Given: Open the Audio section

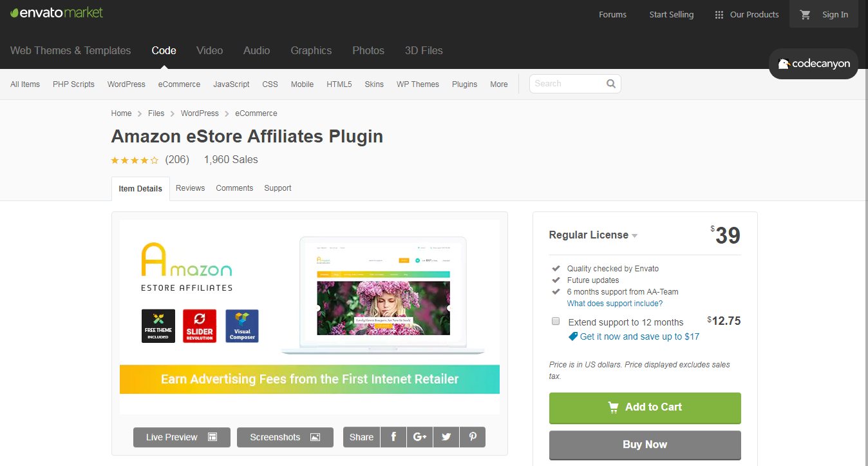Looking at the screenshot, I should tap(257, 50).
